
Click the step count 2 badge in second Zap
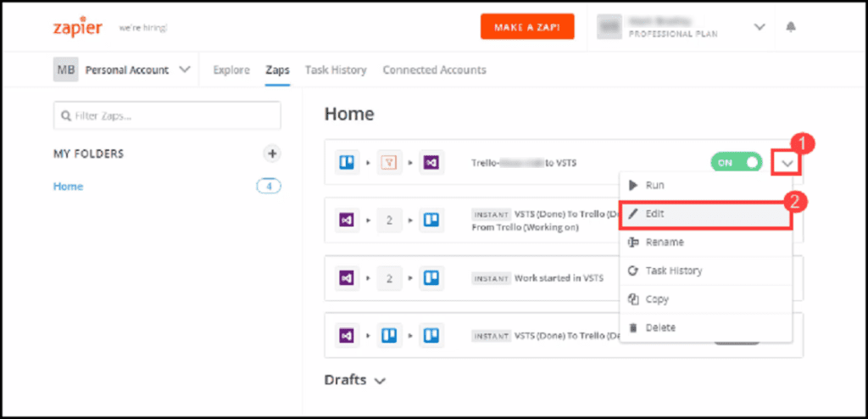[389, 220]
